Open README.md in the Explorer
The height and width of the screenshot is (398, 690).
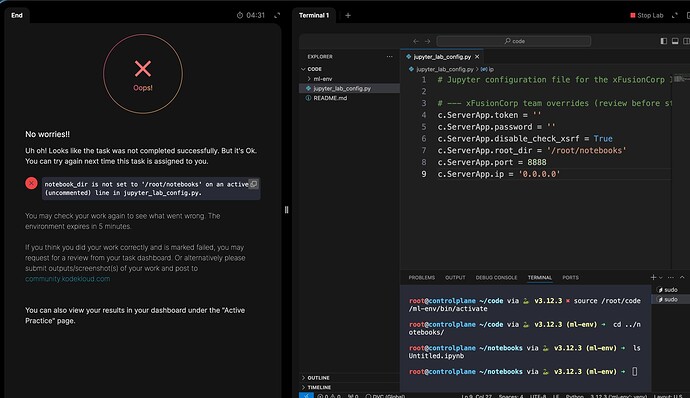click(x=349, y=98)
